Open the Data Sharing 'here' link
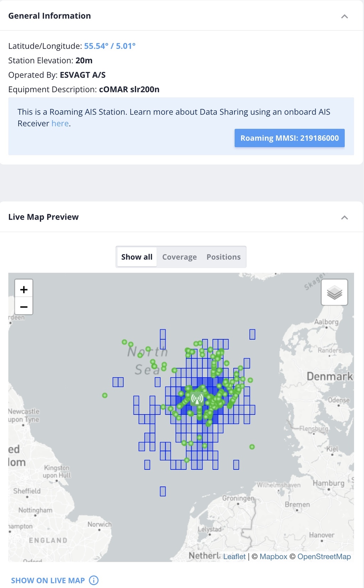This screenshot has height=588, width=364. [60, 124]
